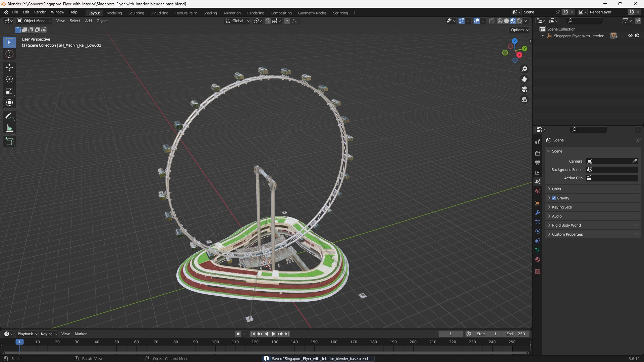Screen dimensions: 644x362
Task: Play the animation forward
Action: 273,334
